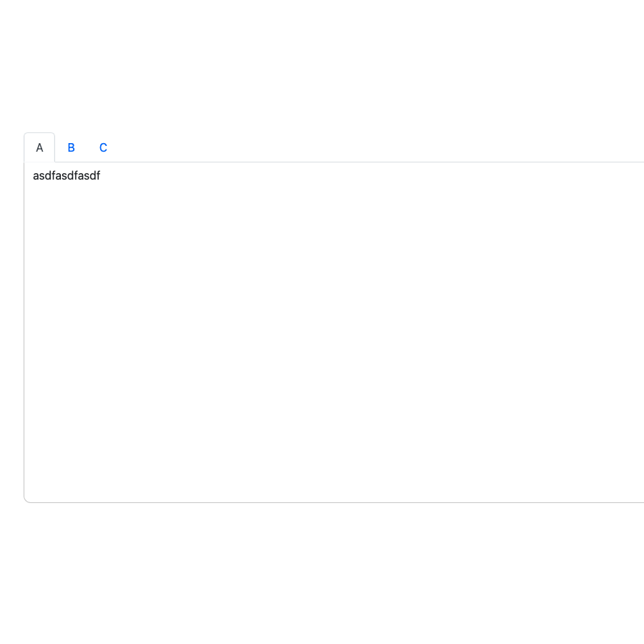Place cursor at start of asdfasdfasdf text
644x644 pixels.
[x=34, y=176]
